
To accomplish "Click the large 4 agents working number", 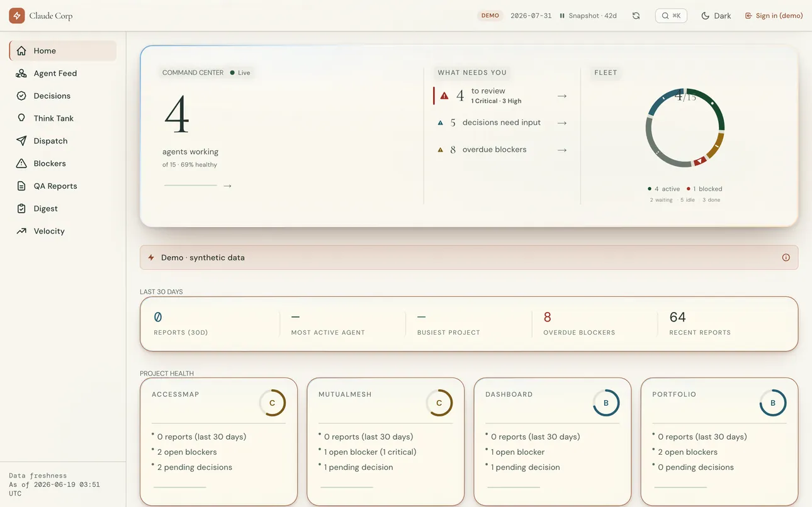I will (177, 114).
